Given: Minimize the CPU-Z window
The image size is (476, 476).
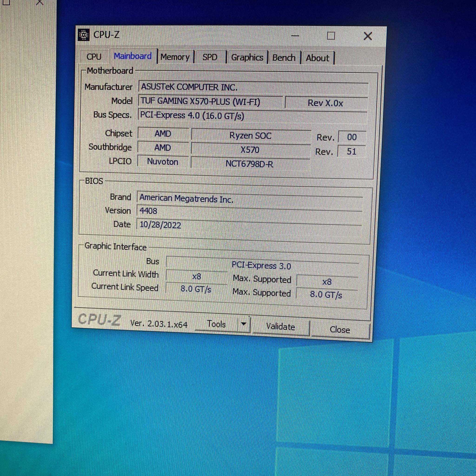Looking at the screenshot, I should click(295, 36).
